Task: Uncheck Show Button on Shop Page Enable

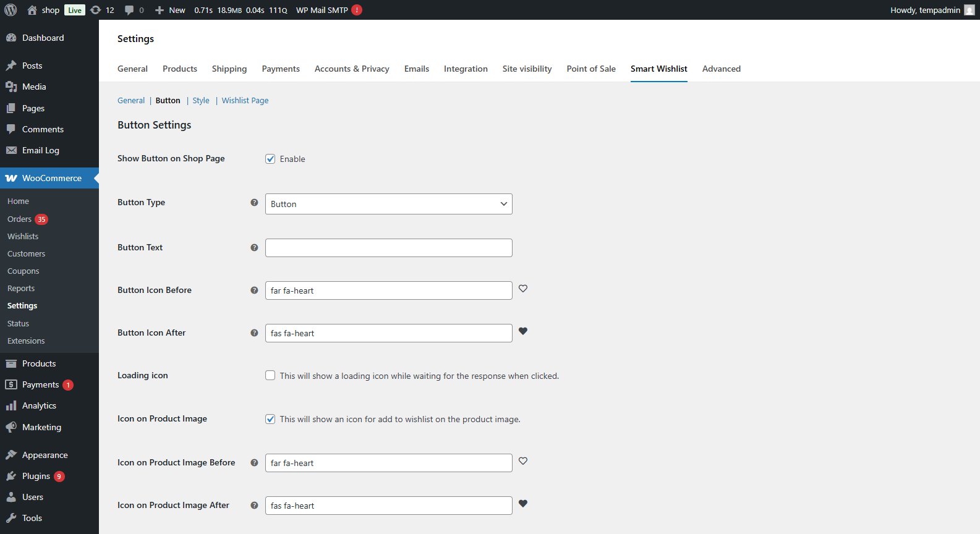Action: pos(270,159)
